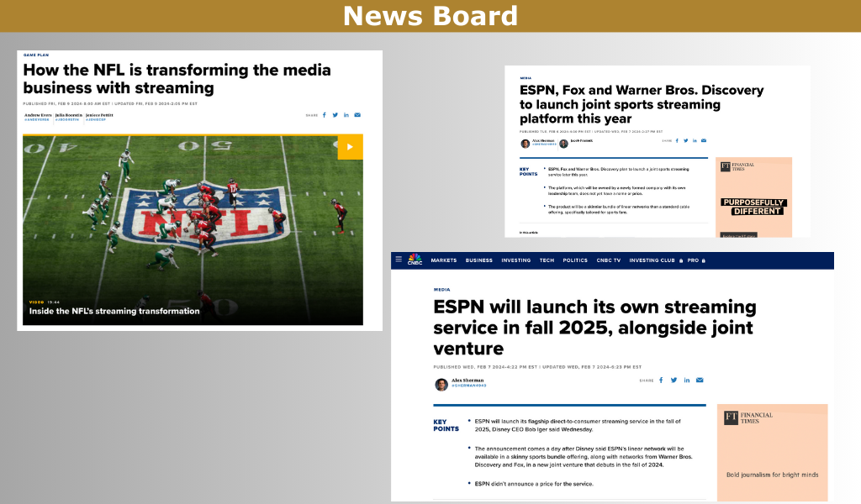Click Alex Sherman's avatar in the joint platform article
The height and width of the screenshot is (504, 861).
pos(525,144)
